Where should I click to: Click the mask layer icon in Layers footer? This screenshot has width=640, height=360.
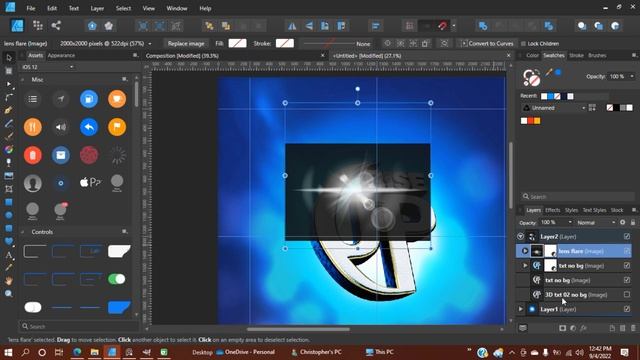click(x=562, y=328)
